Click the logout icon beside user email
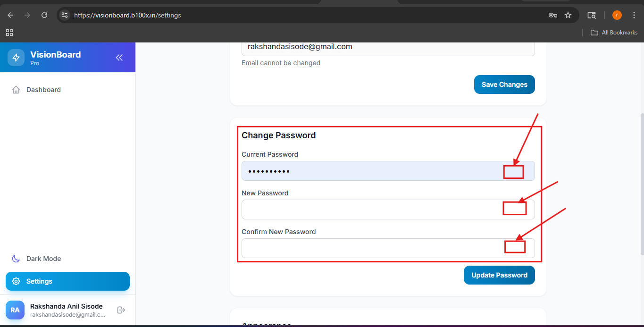Screen dimensions: 644x327 point(121,310)
